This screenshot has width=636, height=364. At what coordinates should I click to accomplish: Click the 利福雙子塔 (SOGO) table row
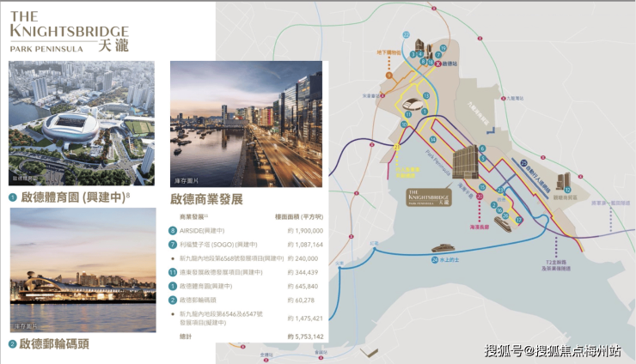click(x=246, y=245)
